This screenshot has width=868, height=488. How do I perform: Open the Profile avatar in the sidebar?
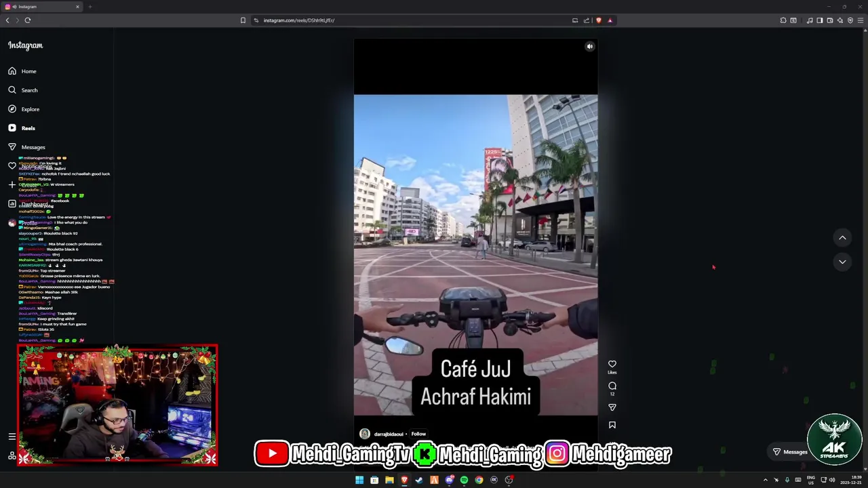(x=12, y=222)
